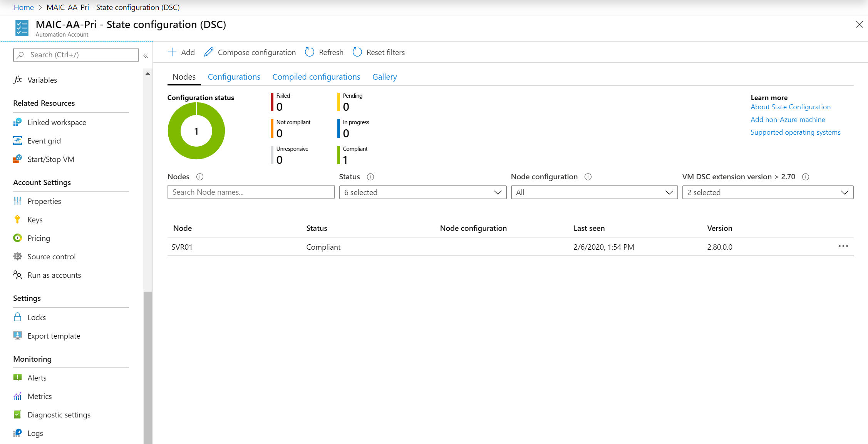
Task: Open Metrics under Monitoring
Action: point(39,396)
